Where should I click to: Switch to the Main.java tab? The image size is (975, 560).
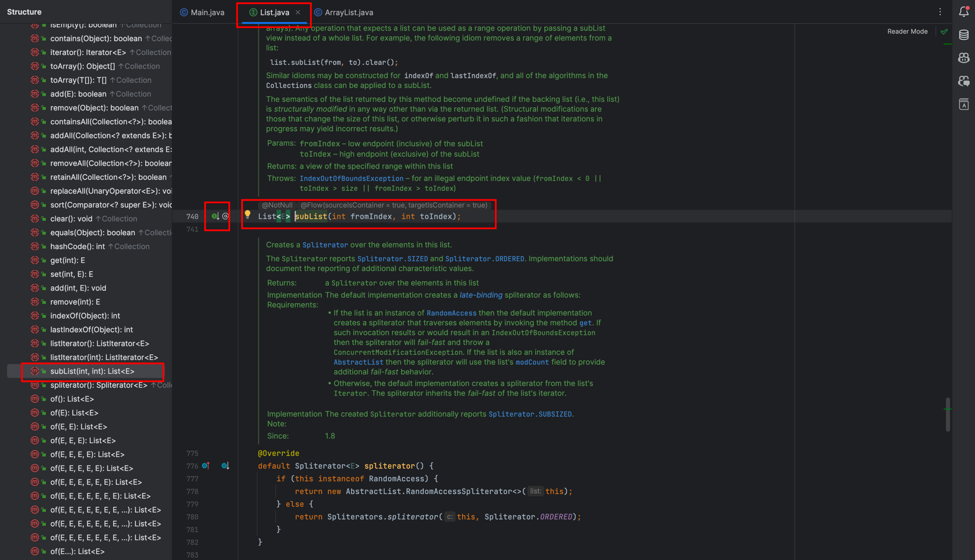tap(202, 12)
